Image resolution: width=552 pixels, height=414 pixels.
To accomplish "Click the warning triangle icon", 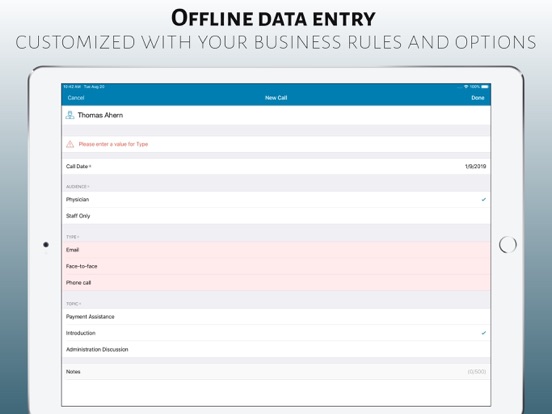I will [x=70, y=144].
